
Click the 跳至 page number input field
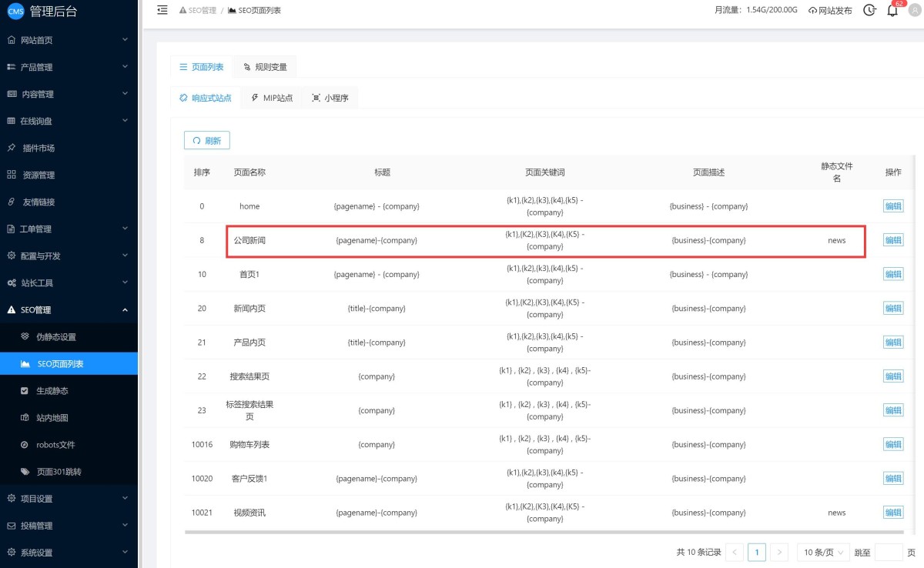(x=889, y=552)
